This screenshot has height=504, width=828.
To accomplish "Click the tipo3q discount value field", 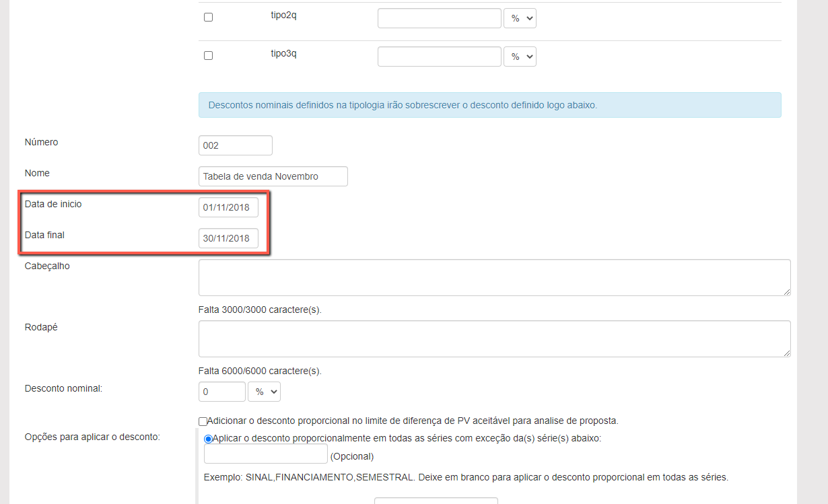I will [x=439, y=57].
